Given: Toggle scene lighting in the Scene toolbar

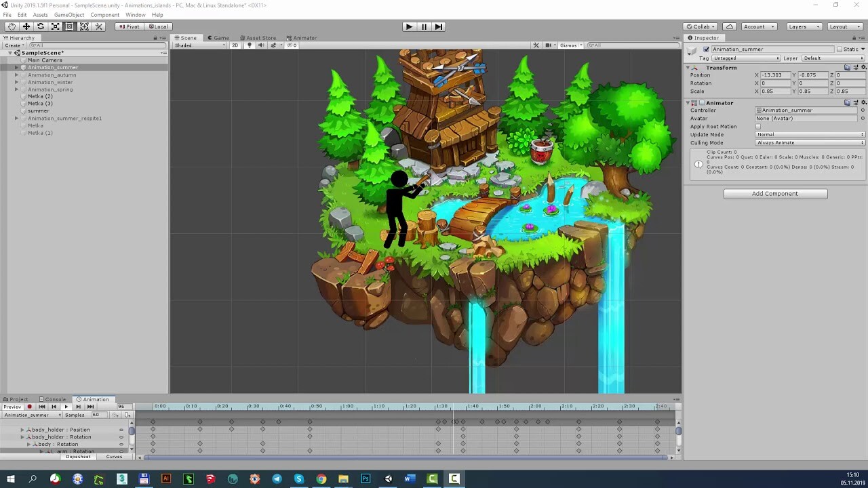Looking at the screenshot, I should (250, 45).
